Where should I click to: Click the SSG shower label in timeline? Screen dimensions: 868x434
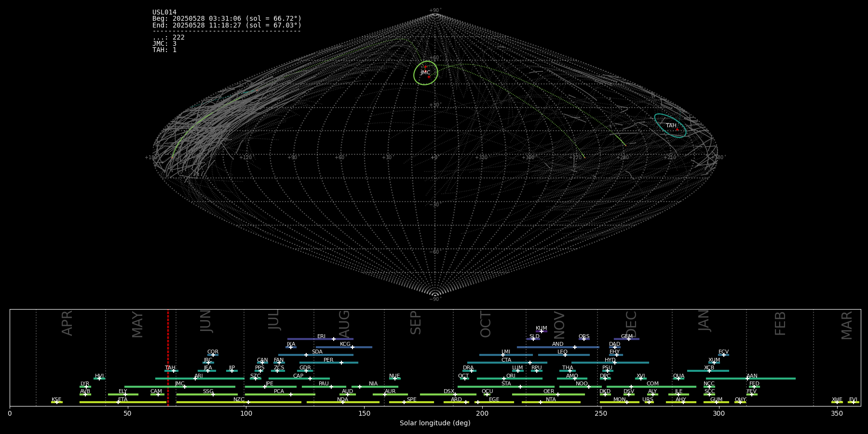(208, 392)
